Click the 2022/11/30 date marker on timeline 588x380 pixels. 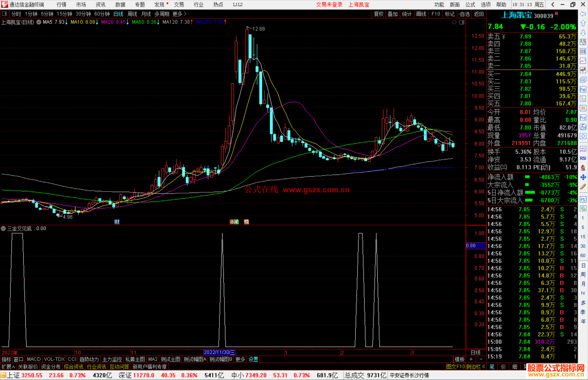point(219,352)
